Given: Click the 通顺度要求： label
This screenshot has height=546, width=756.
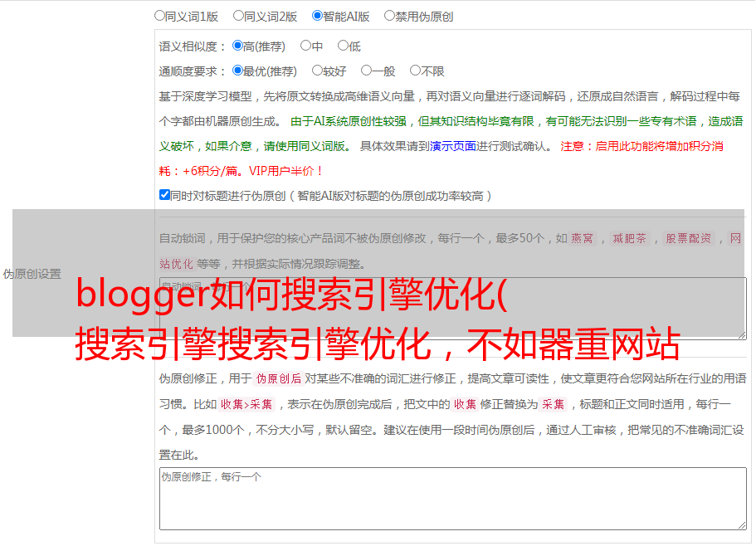Looking at the screenshot, I should [193, 71].
